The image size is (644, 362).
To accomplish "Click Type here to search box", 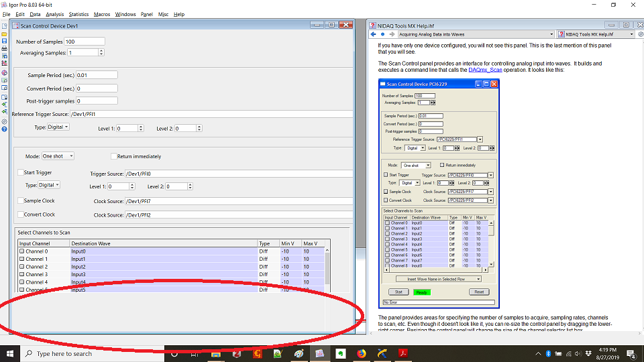I will click(92, 353).
